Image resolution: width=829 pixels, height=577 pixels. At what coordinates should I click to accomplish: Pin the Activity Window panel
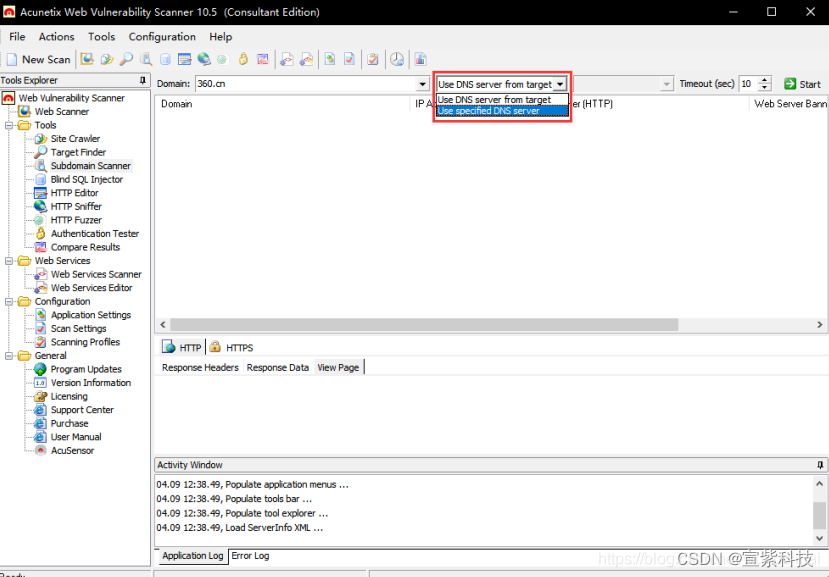820,465
